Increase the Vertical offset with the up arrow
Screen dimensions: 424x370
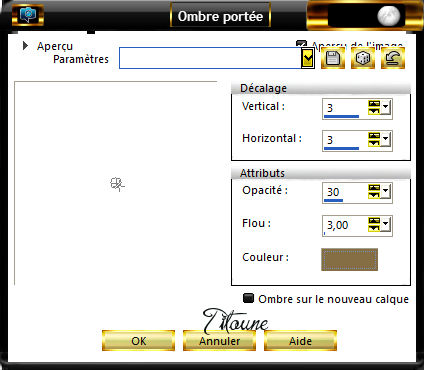pyautogui.click(x=374, y=104)
